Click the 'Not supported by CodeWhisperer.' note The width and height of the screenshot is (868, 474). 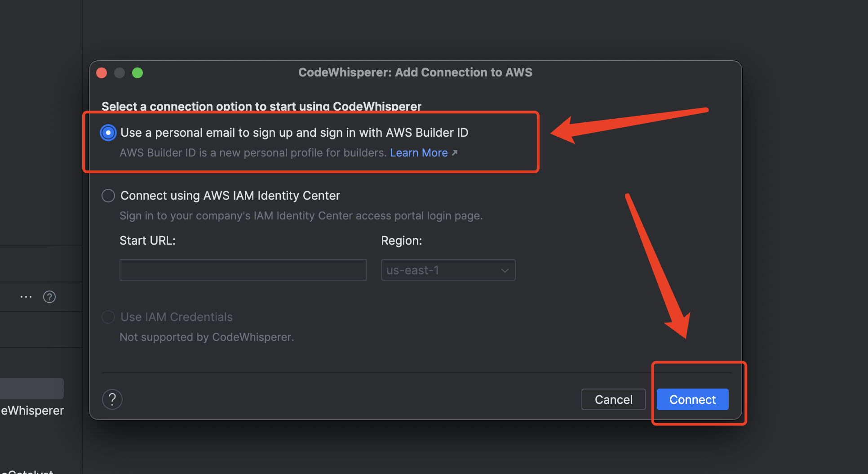pos(207,337)
